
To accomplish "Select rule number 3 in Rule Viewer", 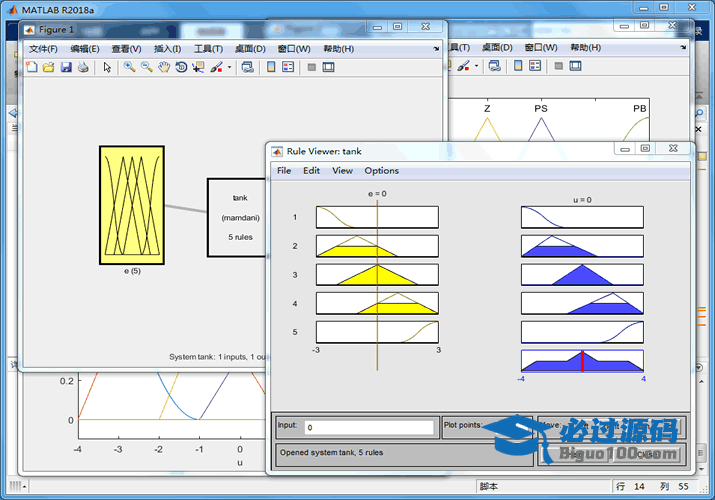I will [295, 275].
